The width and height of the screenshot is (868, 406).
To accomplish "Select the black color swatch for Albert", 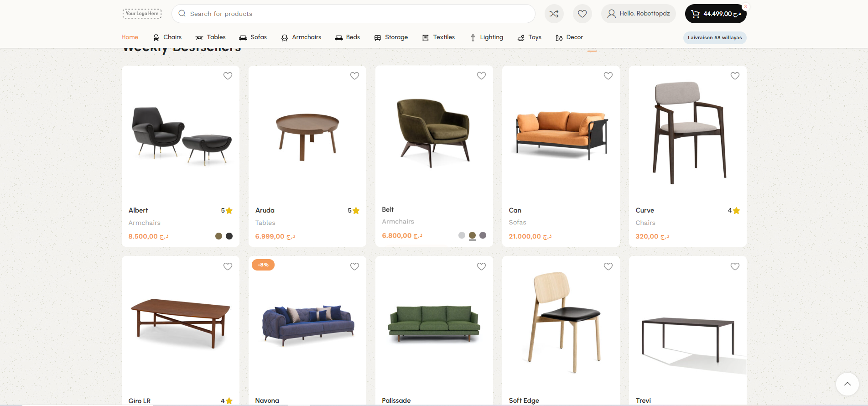I will coord(229,236).
